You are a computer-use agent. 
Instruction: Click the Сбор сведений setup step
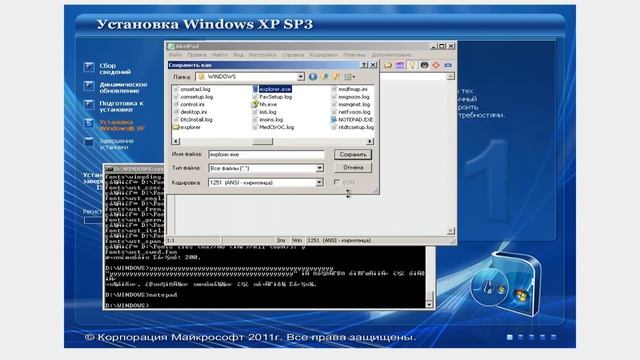coord(115,69)
